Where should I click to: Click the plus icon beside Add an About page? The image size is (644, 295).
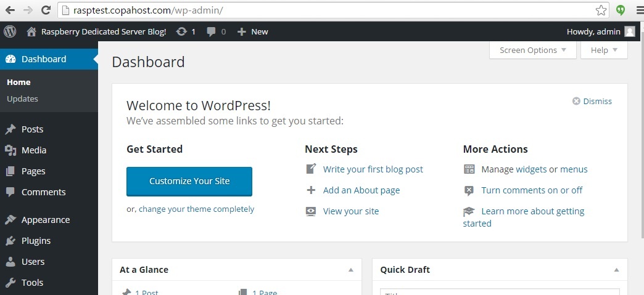coord(311,190)
